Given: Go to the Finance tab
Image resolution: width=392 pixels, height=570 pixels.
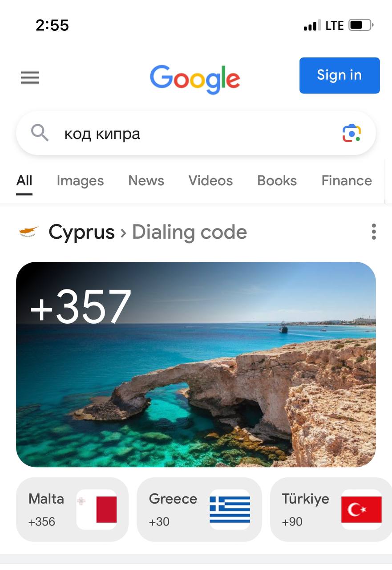Looking at the screenshot, I should click(347, 181).
